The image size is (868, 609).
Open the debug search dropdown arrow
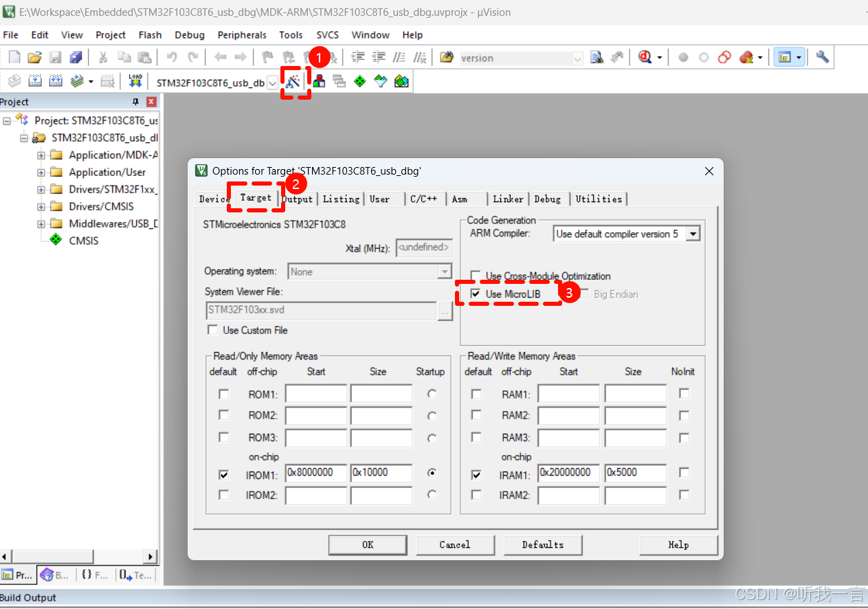point(660,58)
